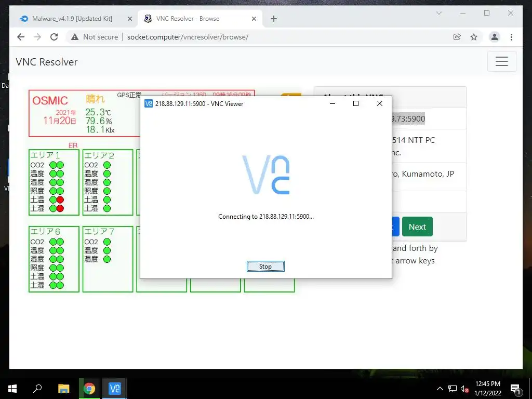Click the VNC logo in viewer
Viewport: 532px width, 399px height.
pos(266,175)
